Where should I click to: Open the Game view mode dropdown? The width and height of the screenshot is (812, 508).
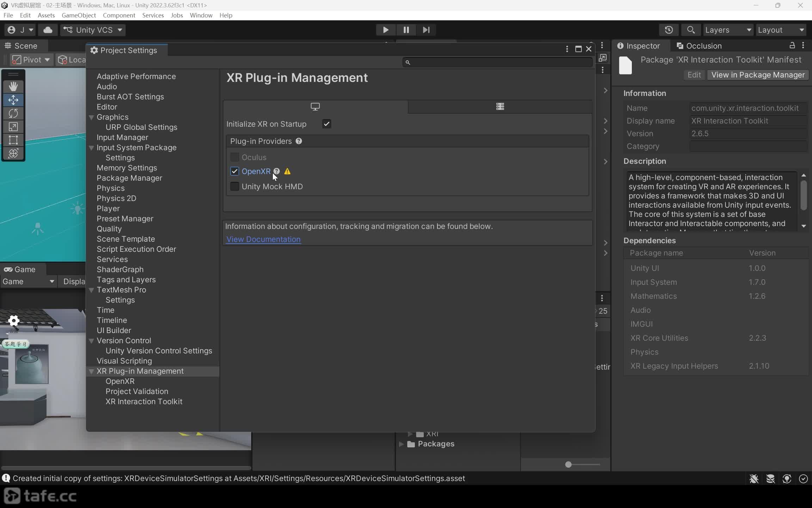coord(28,282)
